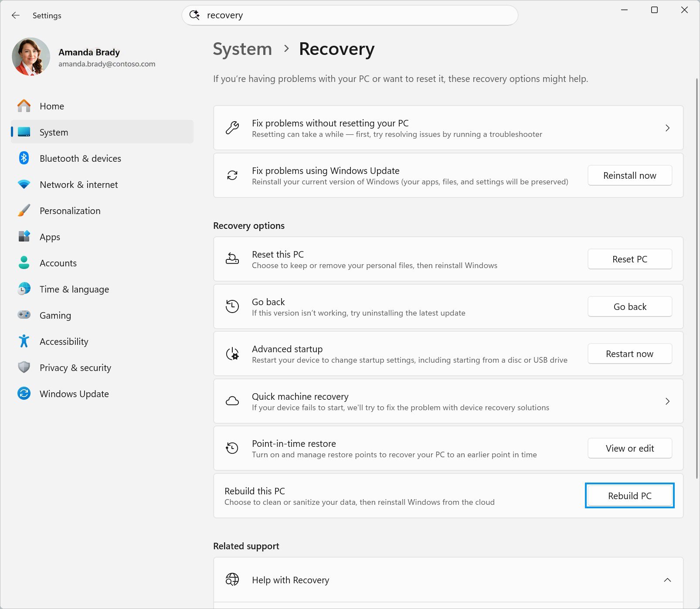Click View or edit restore points

pos(629,448)
